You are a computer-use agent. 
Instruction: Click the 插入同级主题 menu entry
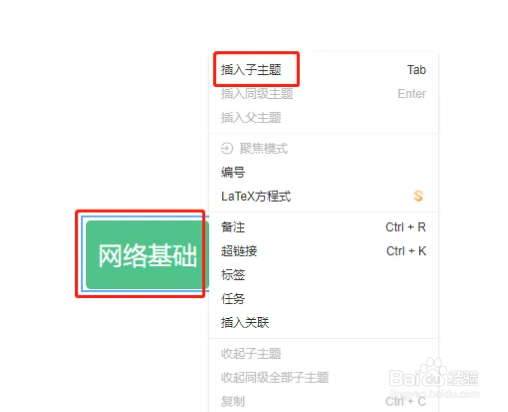(x=323, y=94)
